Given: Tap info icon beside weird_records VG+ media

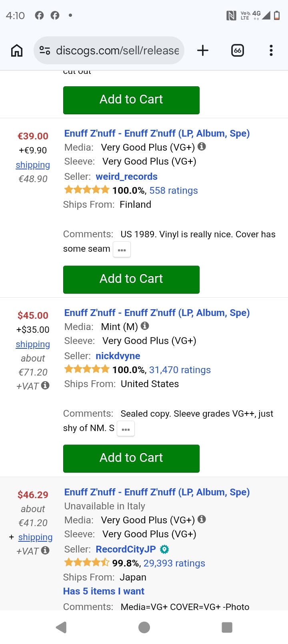Looking at the screenshot, I should (x=202, y=147).
